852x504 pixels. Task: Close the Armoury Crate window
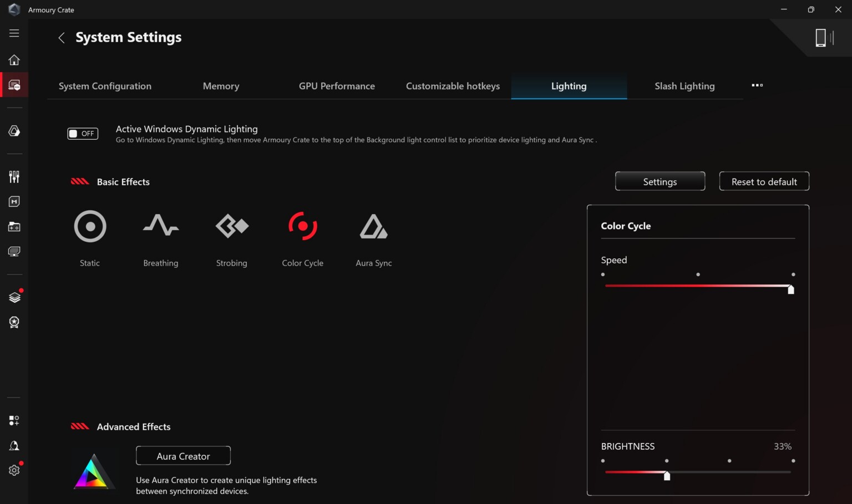[x=838, y=9]
